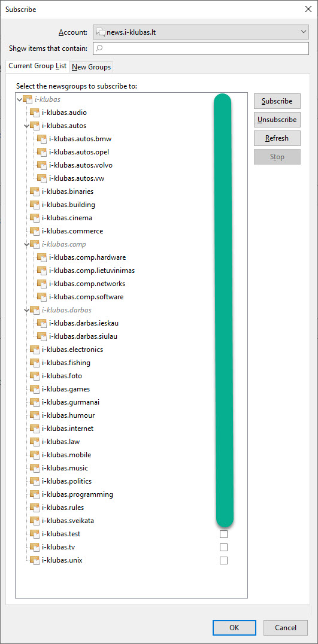Select the Current Group List tab

(37, 66)
